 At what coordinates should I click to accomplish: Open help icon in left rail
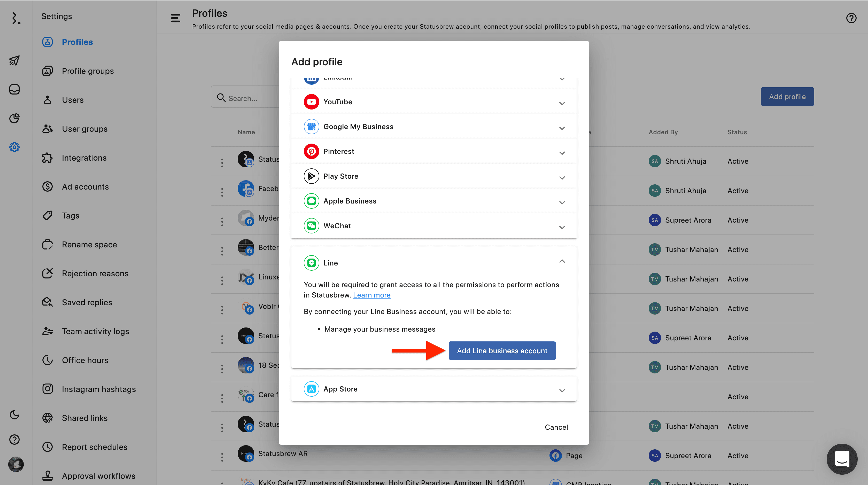(x=14, y=440)
